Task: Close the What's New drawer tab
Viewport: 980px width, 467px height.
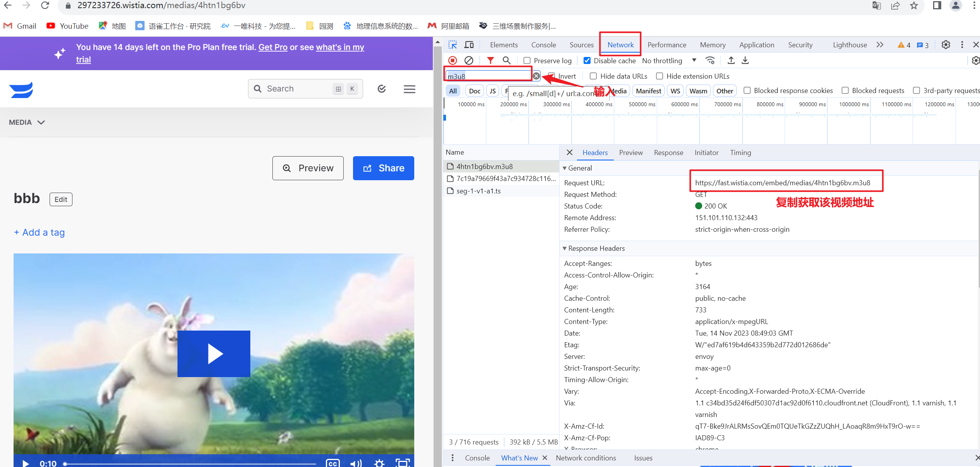Action: tap(545, 458)
